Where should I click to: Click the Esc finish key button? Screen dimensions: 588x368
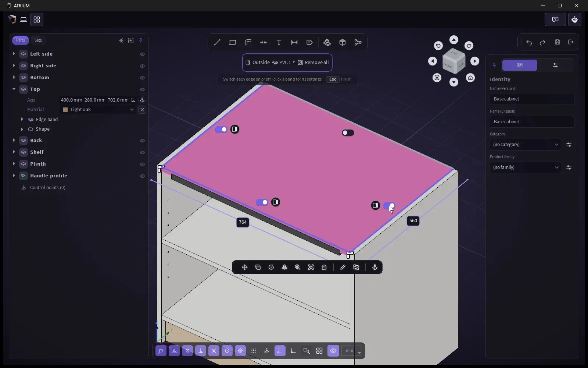coord(333,79)
